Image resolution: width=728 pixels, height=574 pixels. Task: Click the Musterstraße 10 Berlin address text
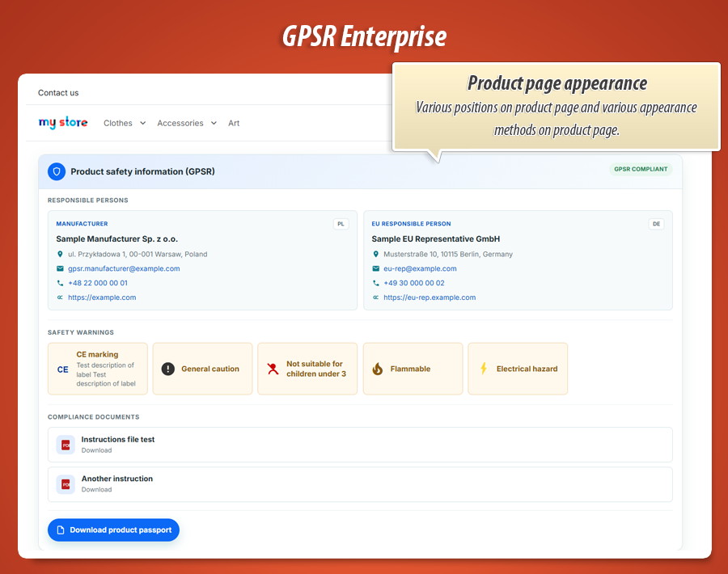coord(448,255)
